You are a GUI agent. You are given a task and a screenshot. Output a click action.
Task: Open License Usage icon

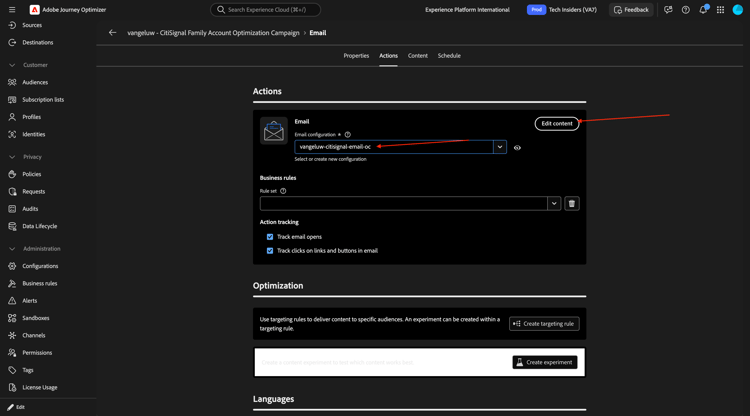click(x=12, y=387)
